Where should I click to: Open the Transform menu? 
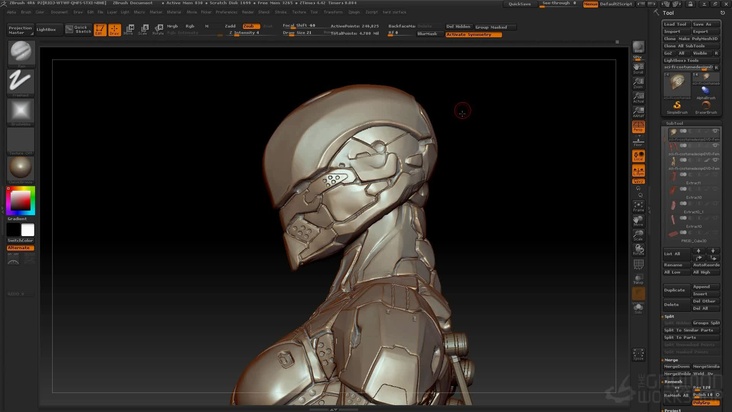click(333, 12)
